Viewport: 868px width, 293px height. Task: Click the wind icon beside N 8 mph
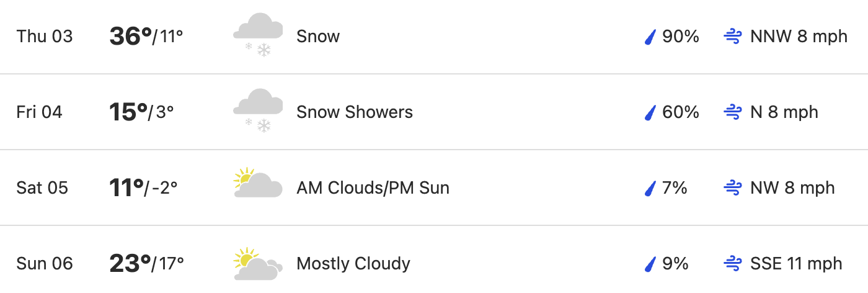[x=733, y=113]
